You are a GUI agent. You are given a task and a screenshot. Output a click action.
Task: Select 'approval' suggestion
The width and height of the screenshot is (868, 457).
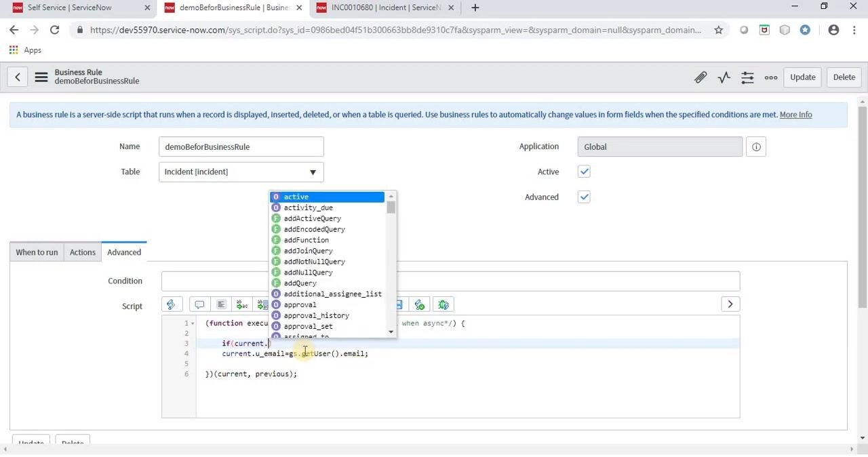click(x=328, y=305)
